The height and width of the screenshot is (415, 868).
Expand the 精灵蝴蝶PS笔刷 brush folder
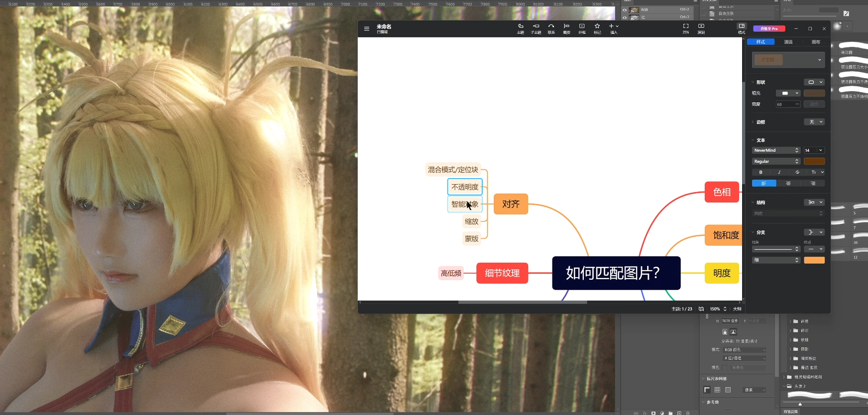[x=784, y=377]
